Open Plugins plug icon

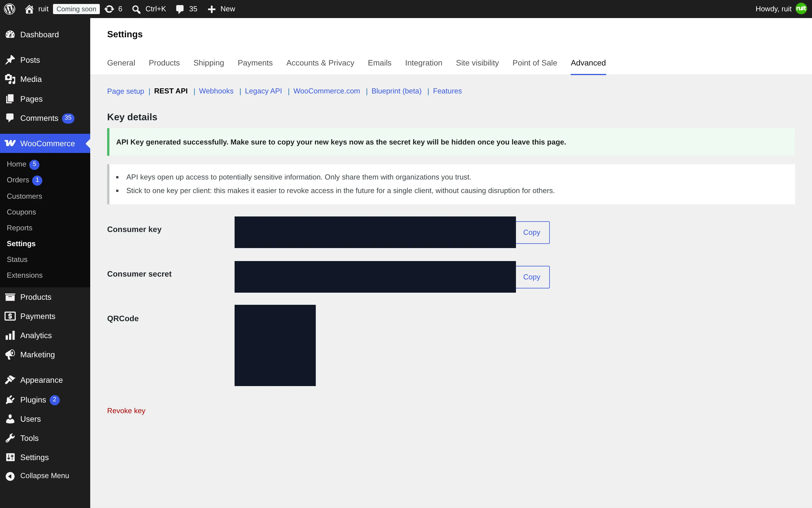(10, 399)
